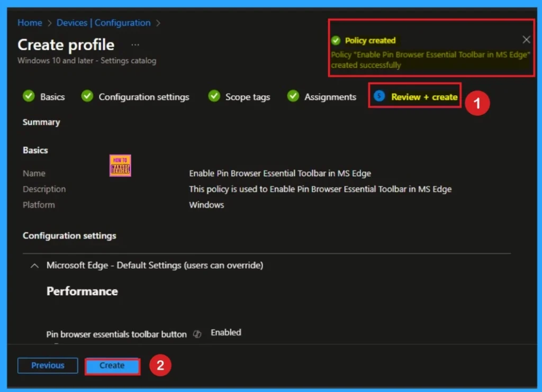
Task: Dismiss the Policy created notification
Action: 526,40
